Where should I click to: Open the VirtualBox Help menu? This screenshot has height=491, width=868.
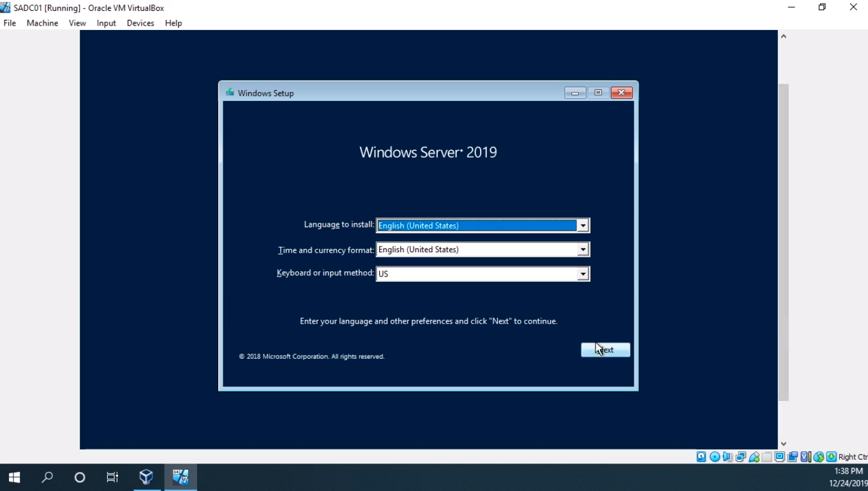pos(173,23)
